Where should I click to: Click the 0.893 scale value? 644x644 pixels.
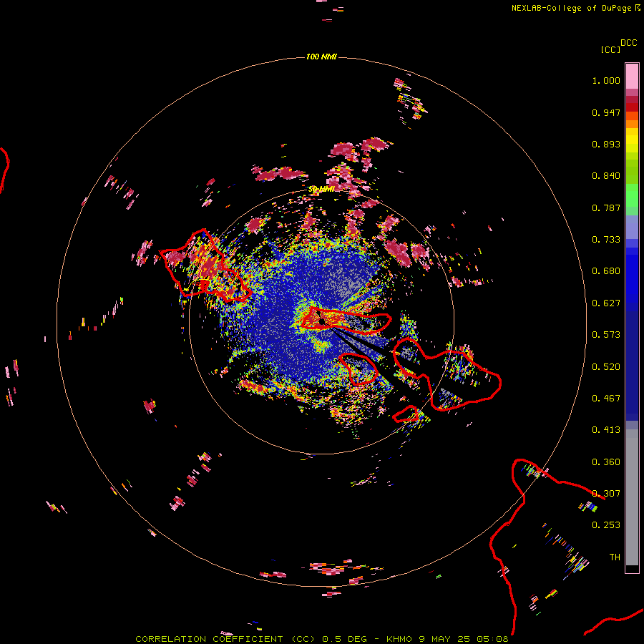click(x=606, y=144)
